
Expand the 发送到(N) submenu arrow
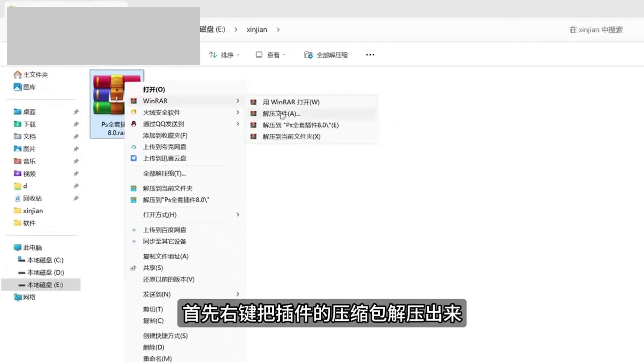(237, 294)
